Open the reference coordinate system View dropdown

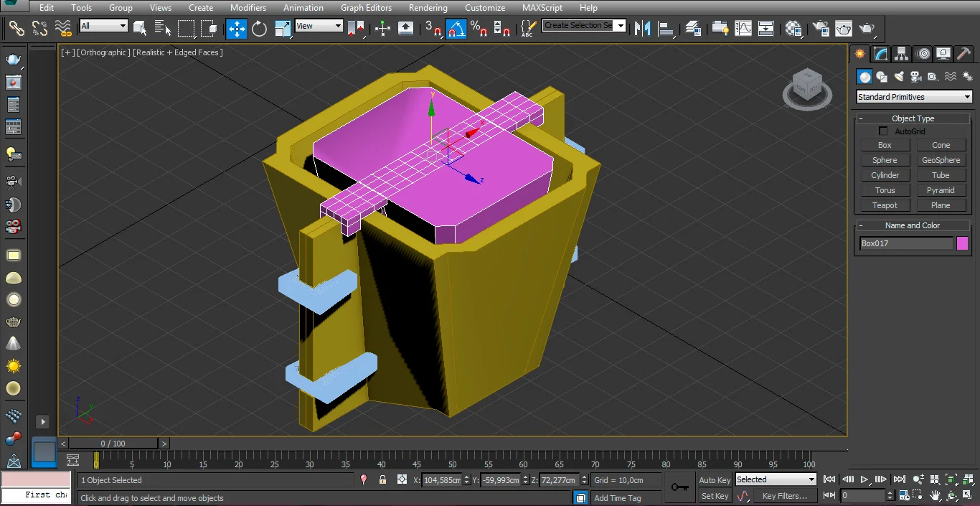(x=319, y=26)
